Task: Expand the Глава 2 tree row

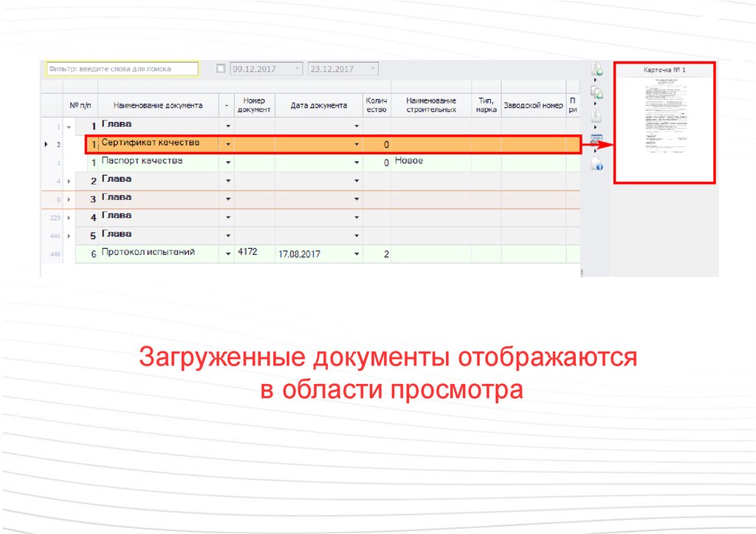Action: pyautogui.click(x=69, y=182)
